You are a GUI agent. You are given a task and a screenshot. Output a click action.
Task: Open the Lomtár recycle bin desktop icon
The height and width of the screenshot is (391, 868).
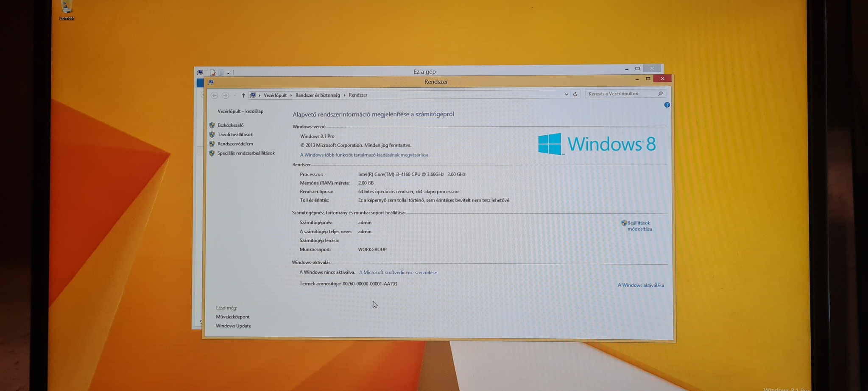[67, 10]
